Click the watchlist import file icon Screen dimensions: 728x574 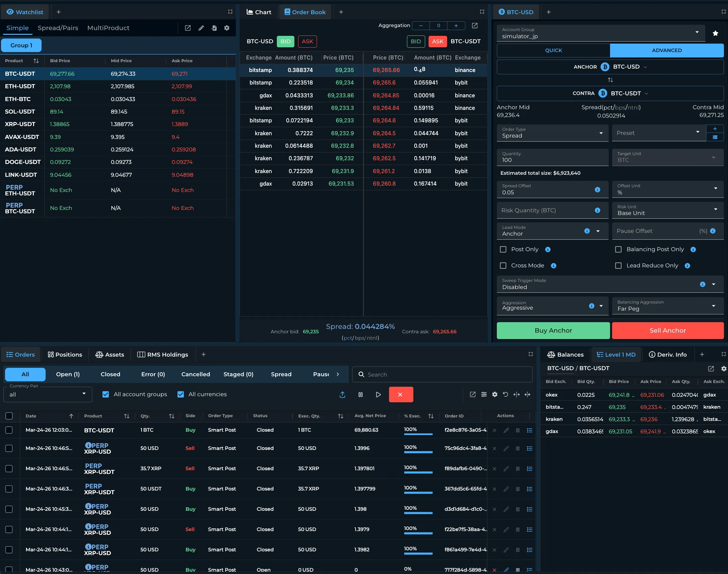click(214, 28)
